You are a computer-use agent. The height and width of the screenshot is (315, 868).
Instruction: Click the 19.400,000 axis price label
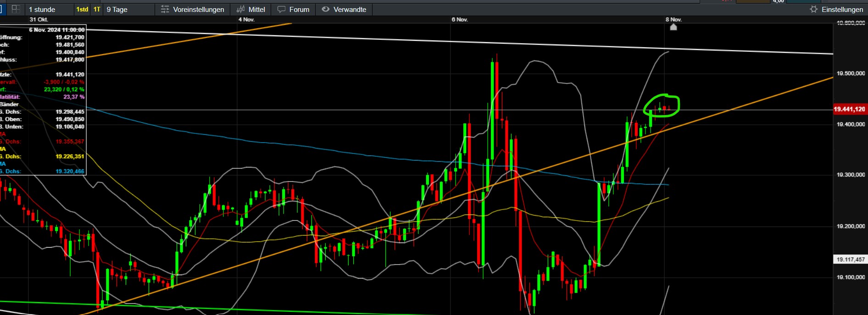851,124
